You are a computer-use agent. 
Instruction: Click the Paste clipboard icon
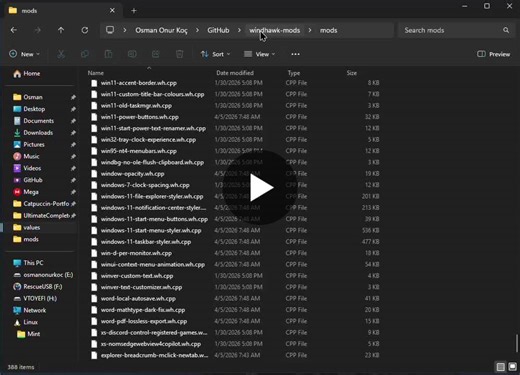tap(108, 54)
